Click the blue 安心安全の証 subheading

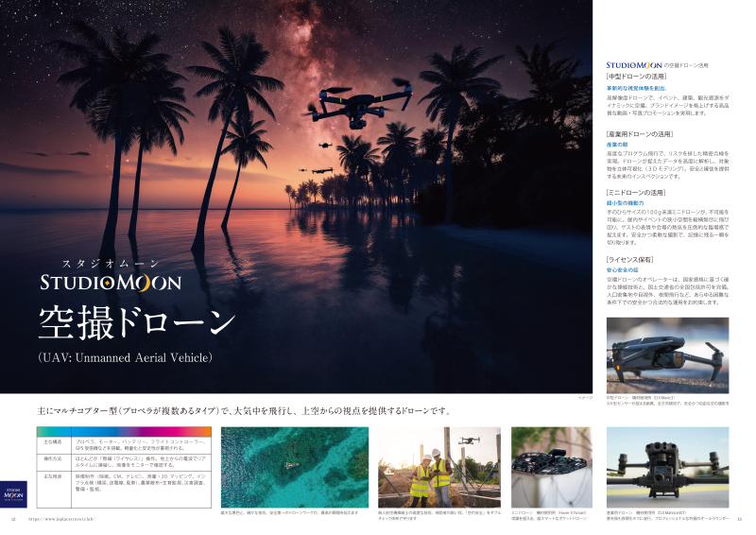[x=622, y=270]
